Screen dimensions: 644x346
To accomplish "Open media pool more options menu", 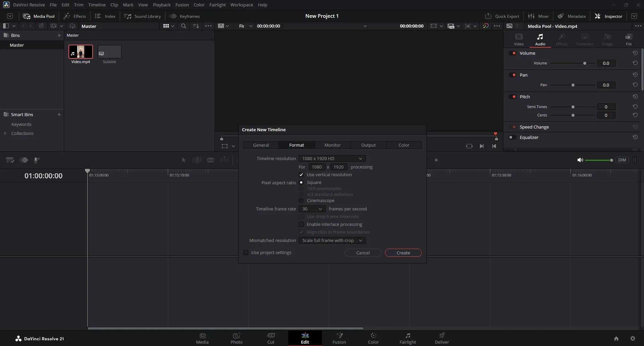I will click(208, 26).
